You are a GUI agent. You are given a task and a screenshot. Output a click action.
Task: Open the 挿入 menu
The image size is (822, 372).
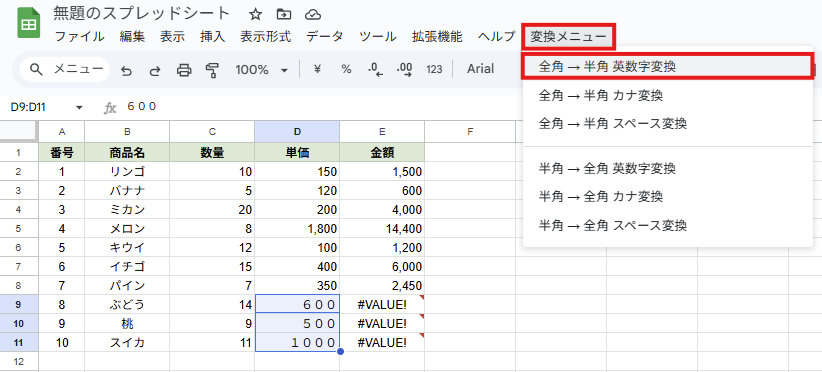tap(213, 37)
